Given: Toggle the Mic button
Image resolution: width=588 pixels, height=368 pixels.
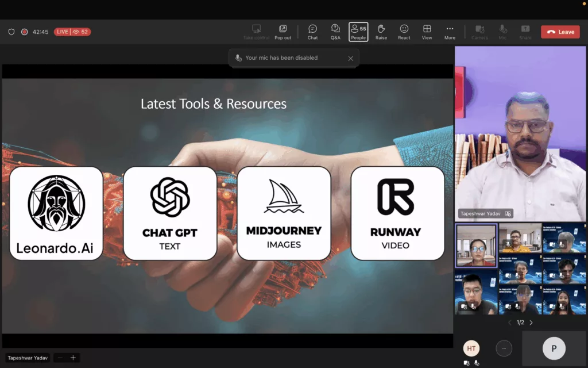Looking at the screenshot, I should click(502, 32).
